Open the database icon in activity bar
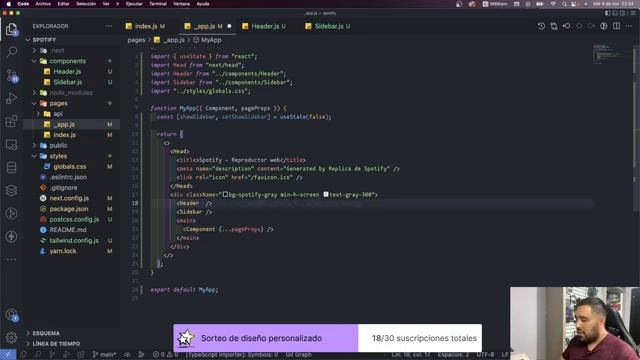This screenshot has width=640, height=360. 11,167
